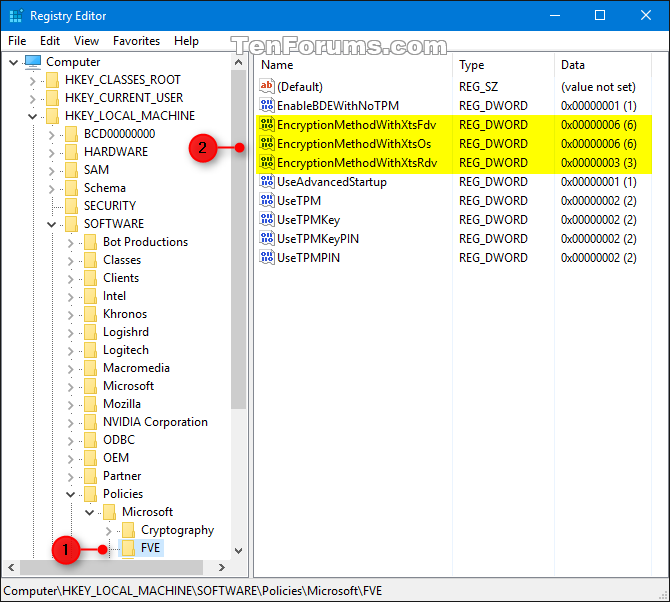Click the DWORD icon next to EnableBDEWithNoTPM
Viewport: 670px width, 602px height.
[x=267, y=105]
